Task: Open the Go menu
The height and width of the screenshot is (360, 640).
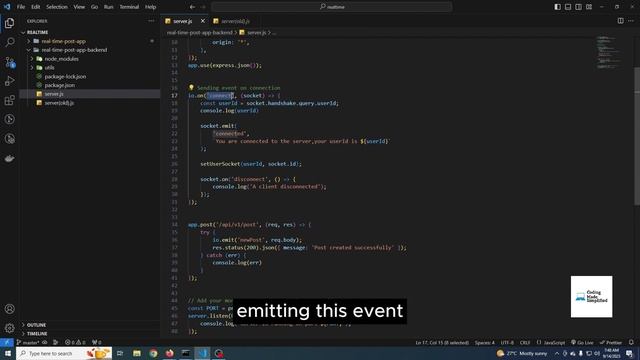Action: (x=94, y=7)
